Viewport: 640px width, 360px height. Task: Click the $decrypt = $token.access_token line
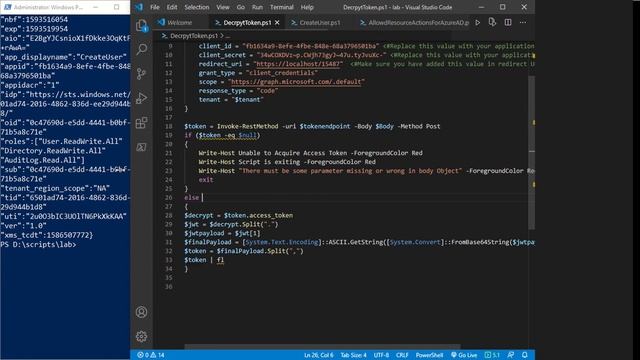(238, 216)
